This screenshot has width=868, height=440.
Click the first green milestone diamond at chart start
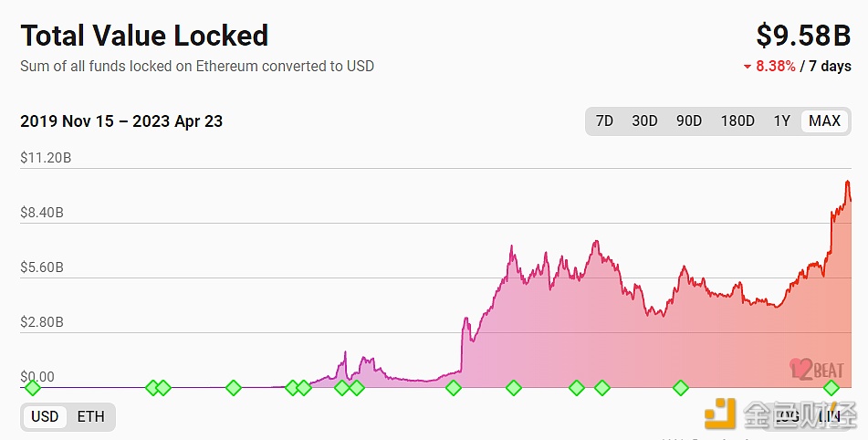pyautogui.click(x=33, y=388)
